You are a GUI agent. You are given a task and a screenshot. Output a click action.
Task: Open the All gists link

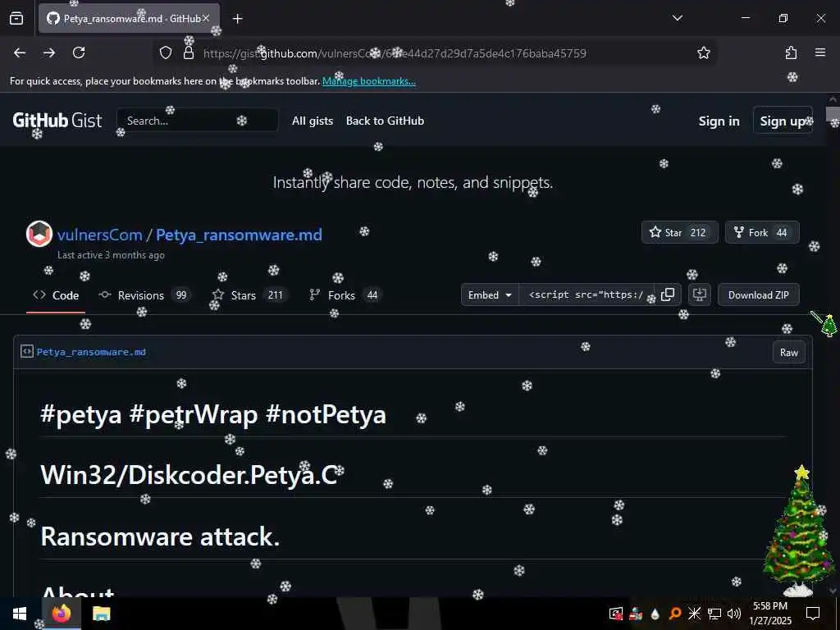pyautogui.click(x=313, y=121)
